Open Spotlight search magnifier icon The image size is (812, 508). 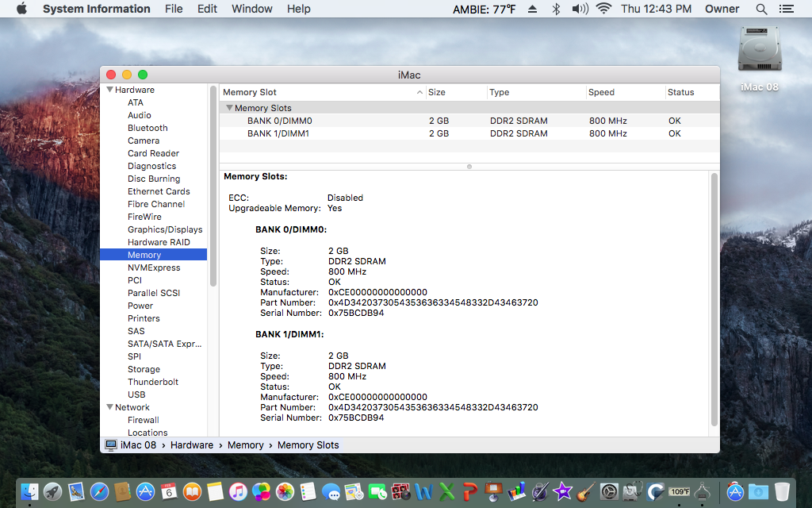click(x=761, y=9)
